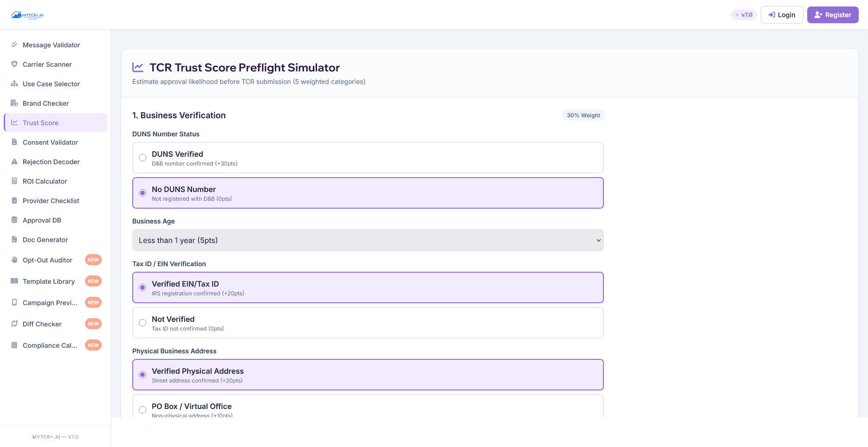Open the Campaign Previewer item
This screenshot has width=868, height=447.
coord(50,302)
